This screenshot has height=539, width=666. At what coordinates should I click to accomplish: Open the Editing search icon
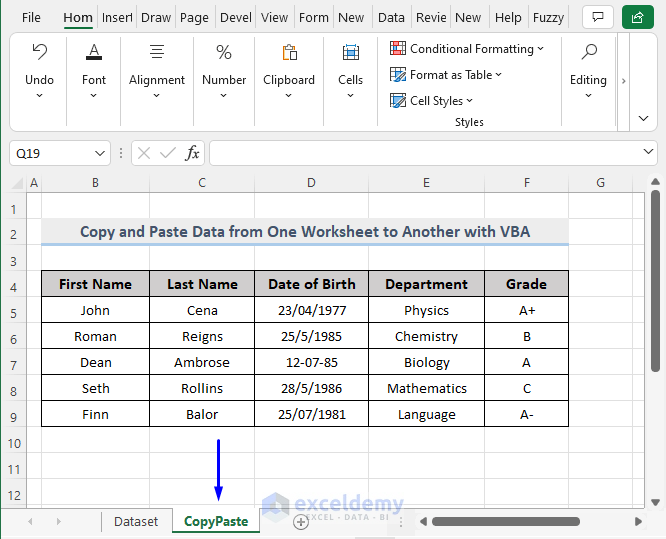pyautogui.click(x=588, y=53)
